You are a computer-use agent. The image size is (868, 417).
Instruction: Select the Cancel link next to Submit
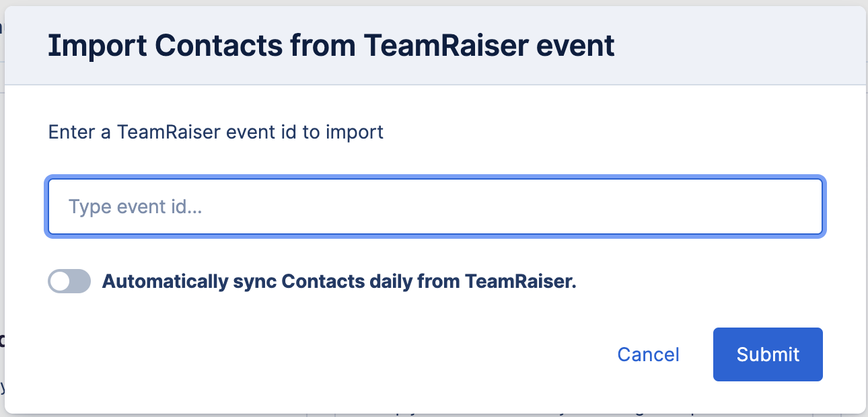click(648, 354)
